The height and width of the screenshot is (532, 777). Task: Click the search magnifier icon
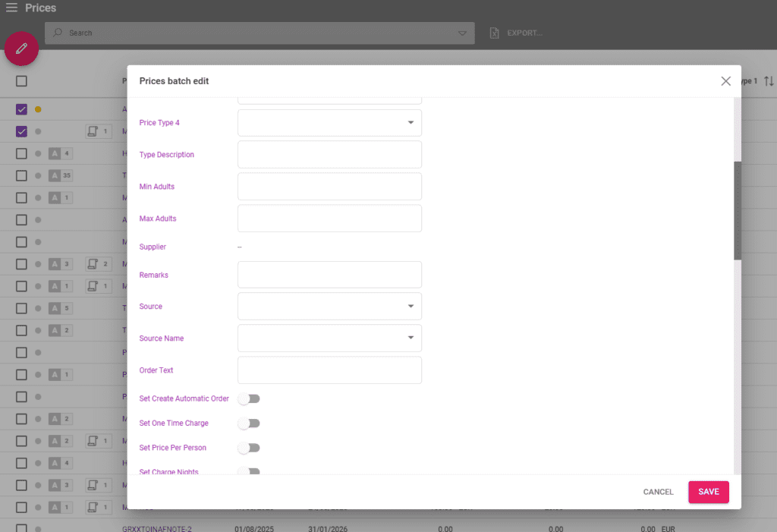58,33
